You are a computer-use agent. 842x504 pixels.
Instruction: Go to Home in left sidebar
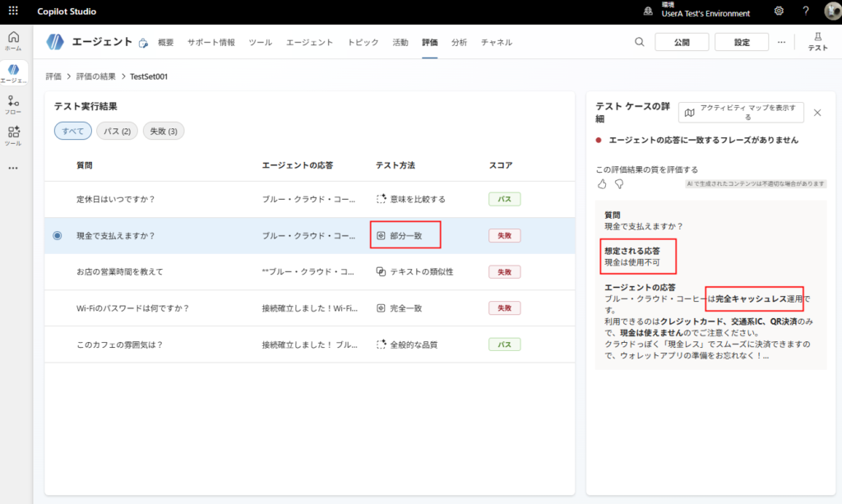(13, 41)
